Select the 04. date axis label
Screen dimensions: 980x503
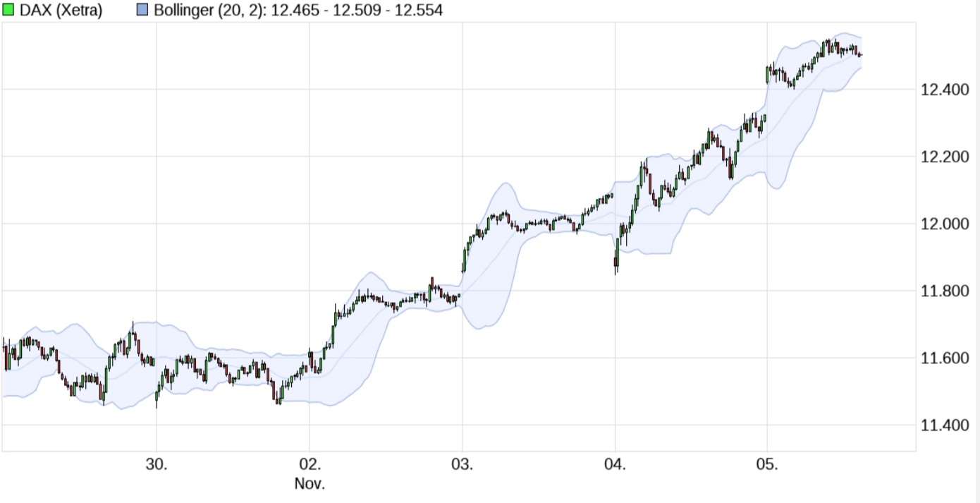(x=615, y=466)
